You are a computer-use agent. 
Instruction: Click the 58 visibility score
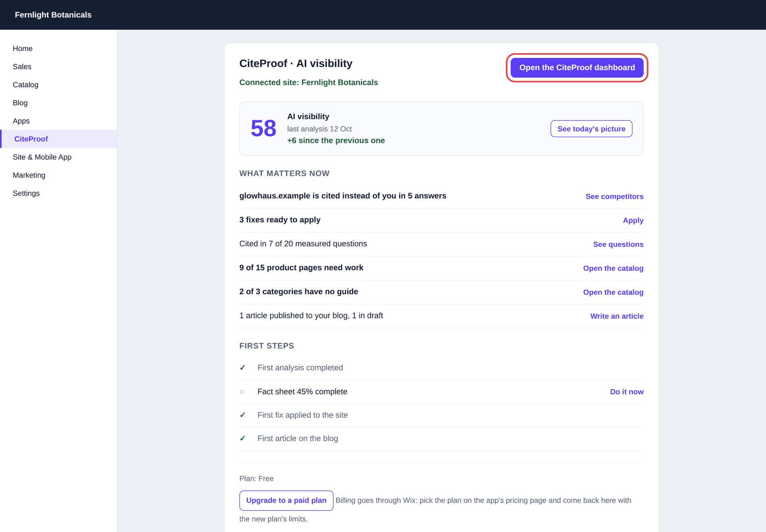[263, 128]
